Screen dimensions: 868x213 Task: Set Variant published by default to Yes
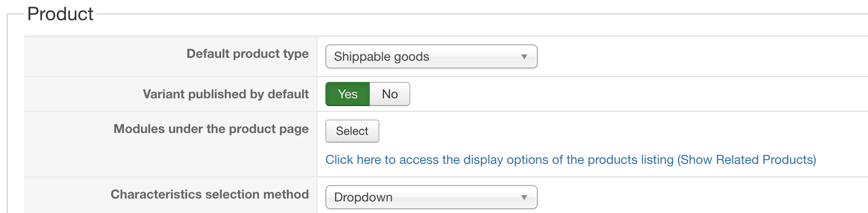pos(348,94)
